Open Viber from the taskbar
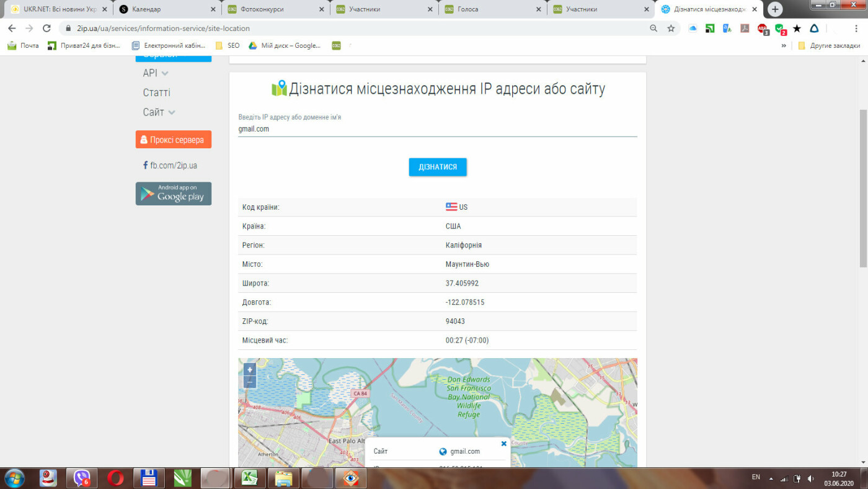The width and height of the screenshot is (868, 489). [82, 478]
